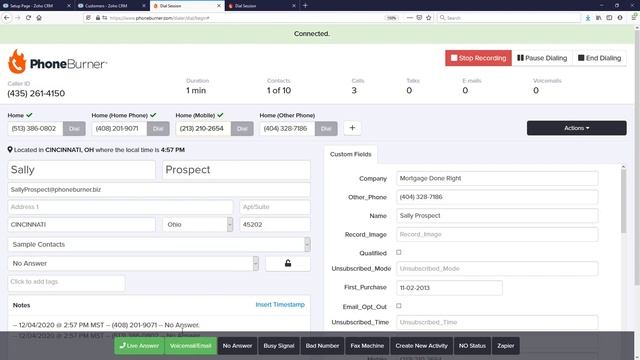The height and width of the screenshot is (360, 640).
Task: Click the Home phone field (513) 386-0802
Action: click(x=35, y=129)
